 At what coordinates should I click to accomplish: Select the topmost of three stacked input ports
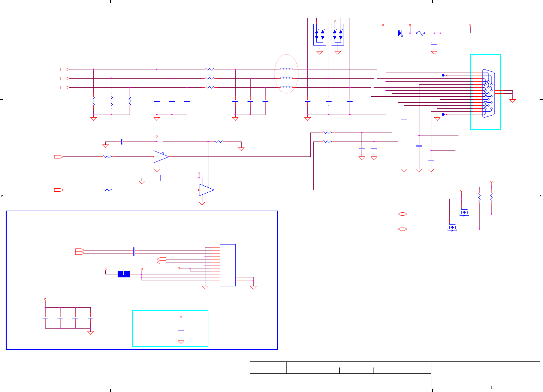(x=65, y=69)
